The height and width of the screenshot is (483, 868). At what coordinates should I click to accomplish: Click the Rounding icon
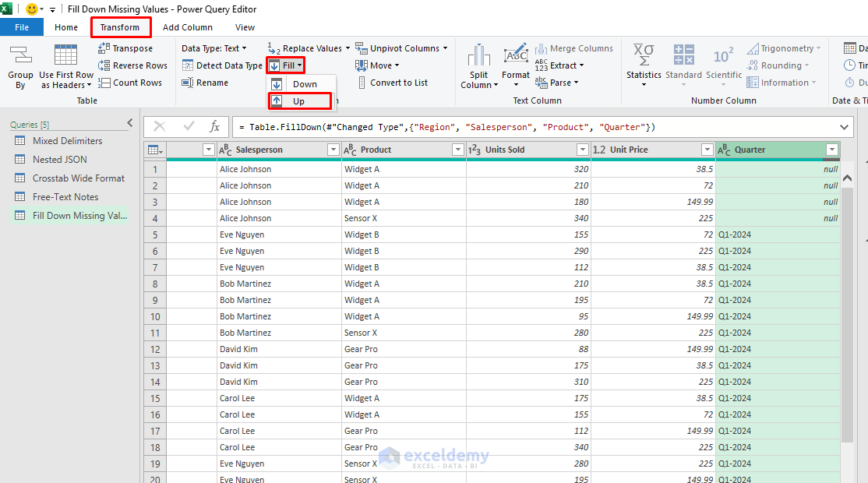pos(753,65)
